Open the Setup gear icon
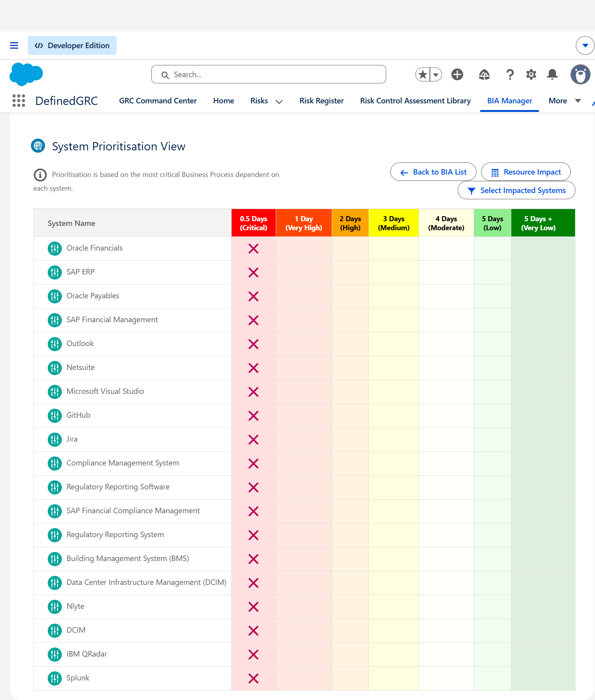595x700 pixels. (531, 74)
